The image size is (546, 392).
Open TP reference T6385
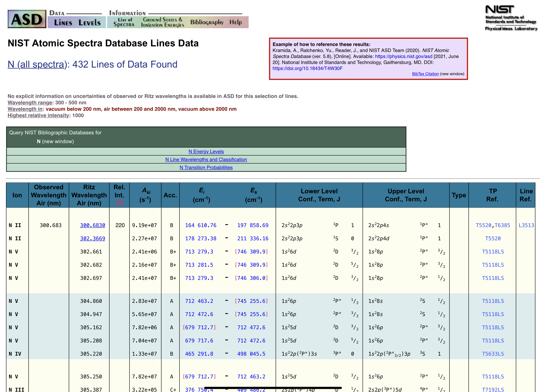click(502, 225)
